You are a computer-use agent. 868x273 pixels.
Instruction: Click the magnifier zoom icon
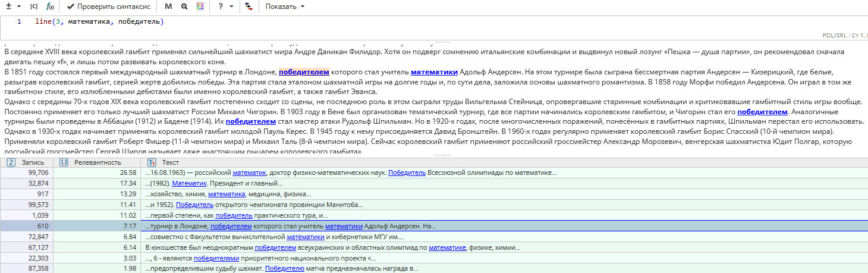[x=184, y=7]
